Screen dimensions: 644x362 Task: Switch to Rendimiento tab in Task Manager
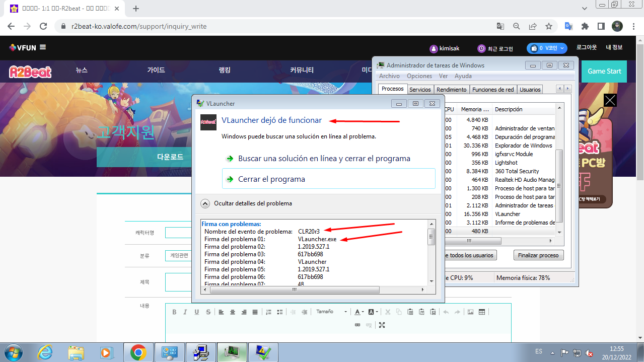point(452,89)
